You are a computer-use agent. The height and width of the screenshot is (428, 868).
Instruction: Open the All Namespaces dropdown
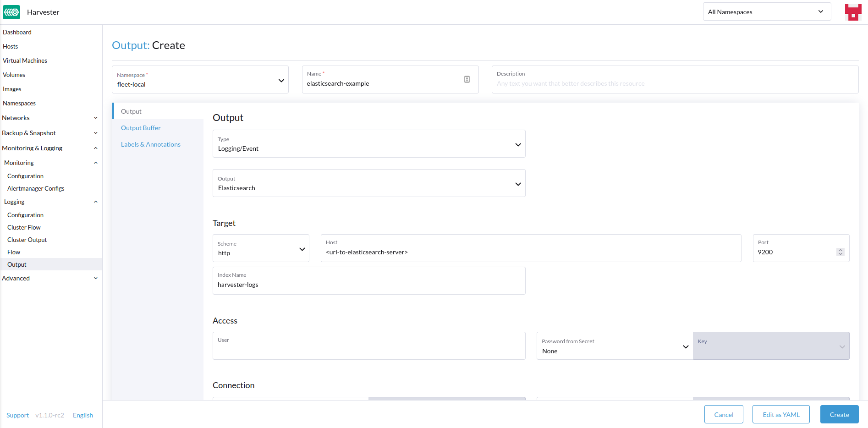pos(766,12)
